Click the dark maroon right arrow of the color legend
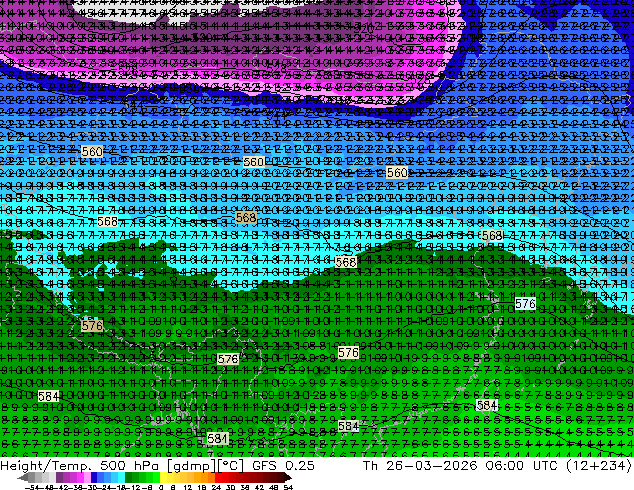 [x=288, y=478]
